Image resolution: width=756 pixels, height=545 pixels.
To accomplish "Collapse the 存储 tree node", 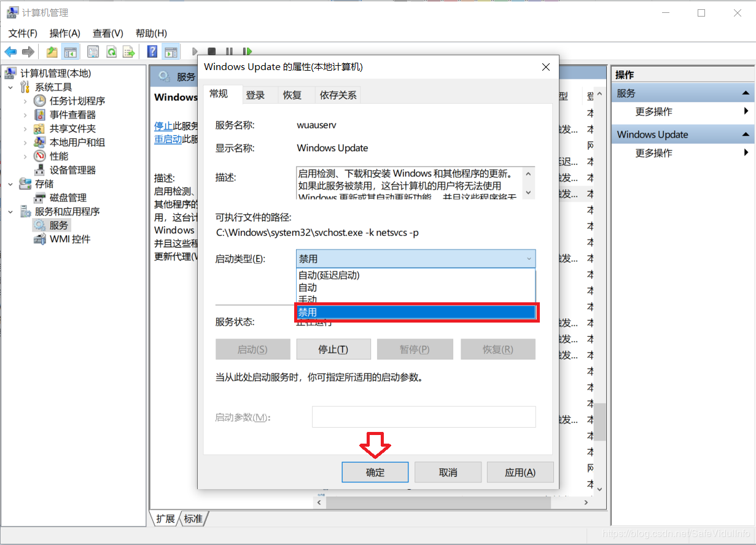I will click(x=10, y=184).
